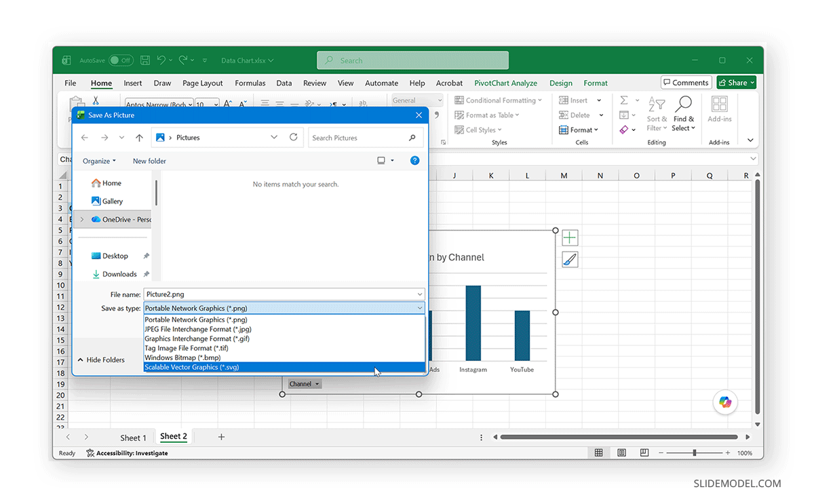
Task: Select Tag Image File Format option
Action: pyautogui.click(x=284, y=348)
